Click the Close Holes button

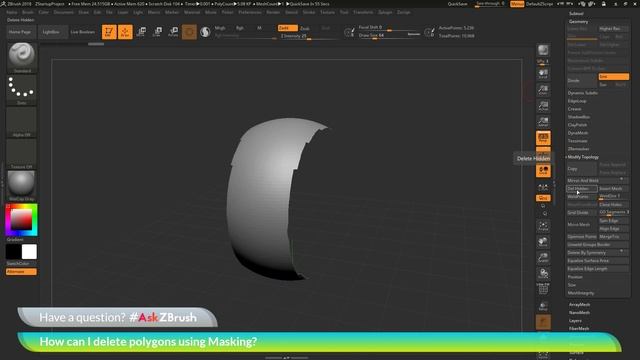(613, 204)
